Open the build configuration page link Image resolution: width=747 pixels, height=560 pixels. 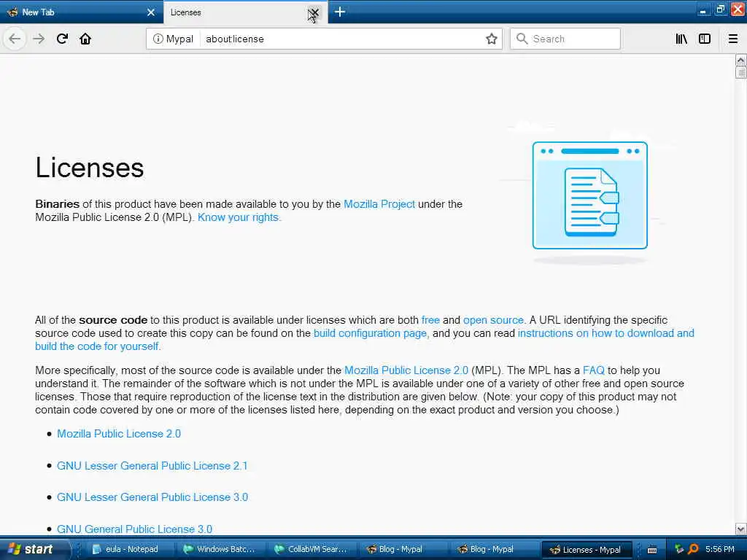[x=370, y=333]
